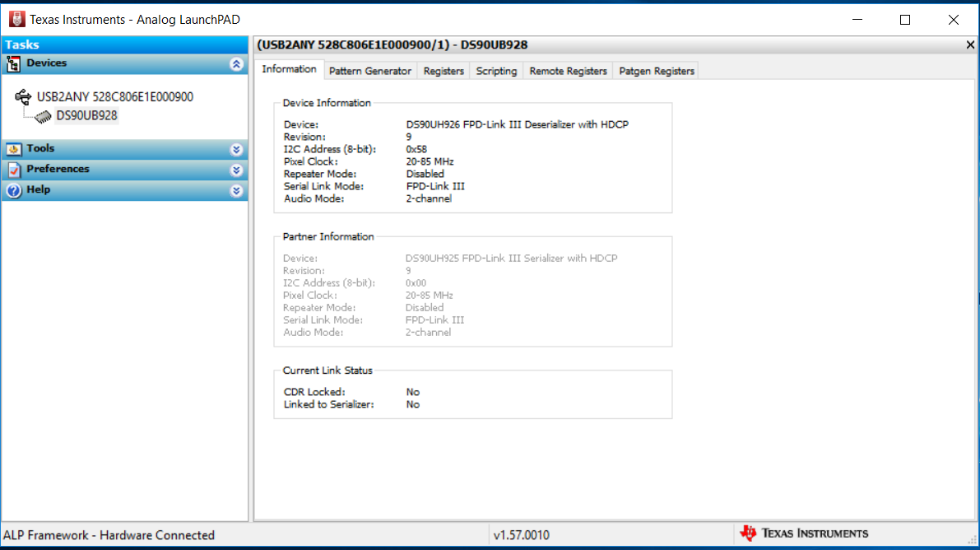Click the Help section header label
The image size is (980, 550).
38,189
